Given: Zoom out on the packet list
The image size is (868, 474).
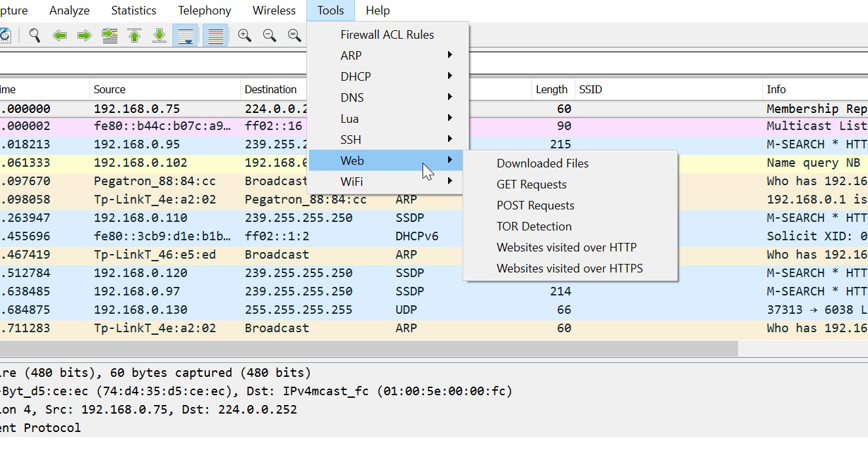Looking at the screenshot, I should [269, 35].
